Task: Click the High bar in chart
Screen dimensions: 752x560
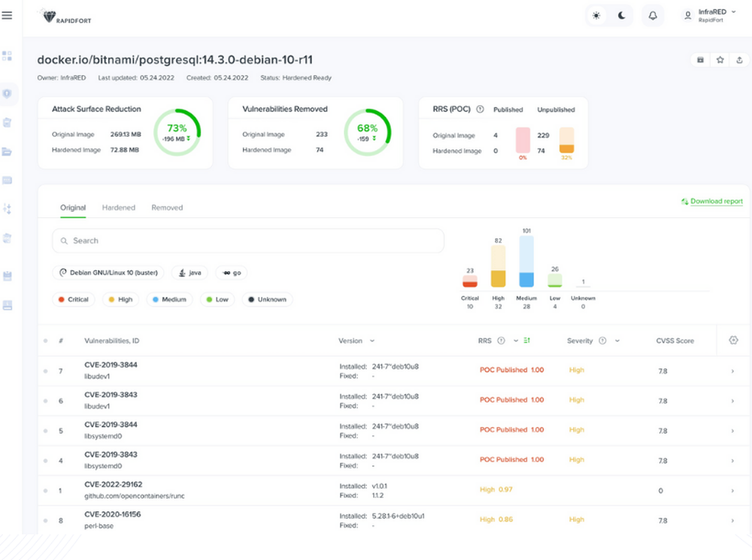Action: [499, 266]
